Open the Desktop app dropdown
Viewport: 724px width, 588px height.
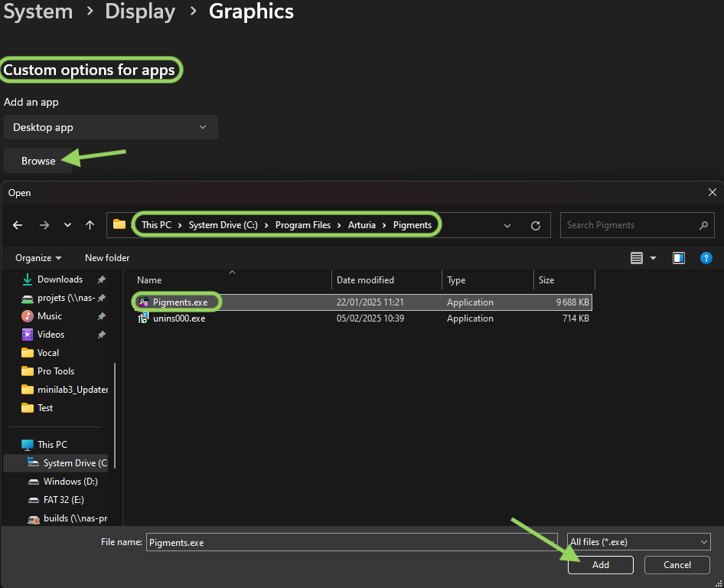point(111,127)
